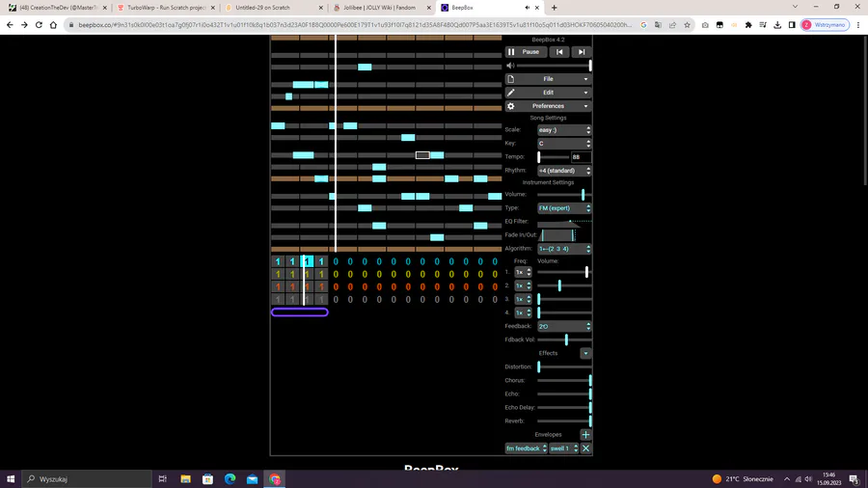868x488 pixels.
Task: Mute the BeepBox tab audio icon
Action: pyautogui.click(x=527, y=8)
